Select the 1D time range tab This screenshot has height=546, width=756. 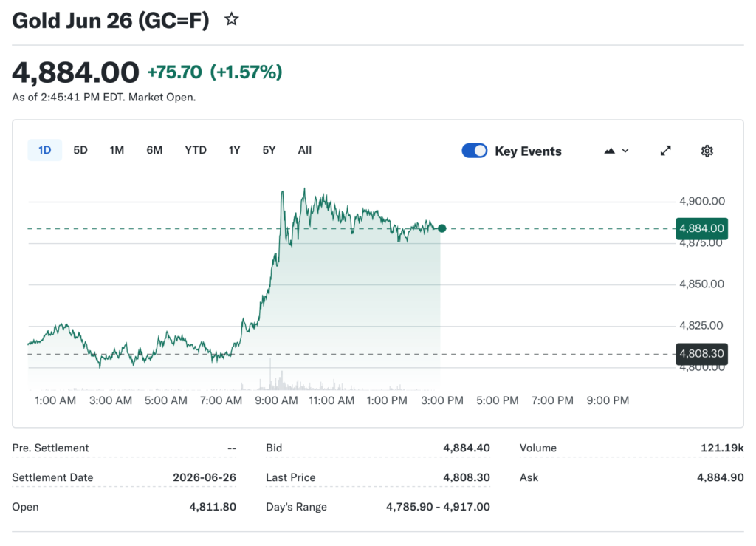tap(44, 150)
